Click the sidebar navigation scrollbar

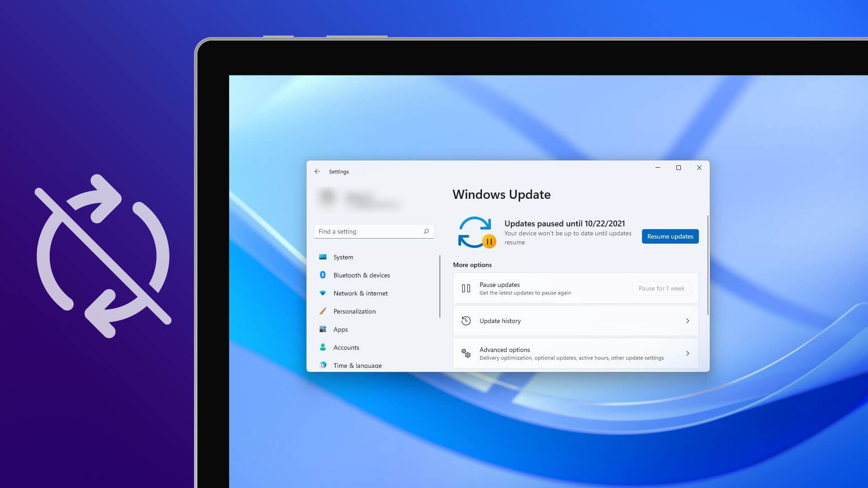[439, 286]
